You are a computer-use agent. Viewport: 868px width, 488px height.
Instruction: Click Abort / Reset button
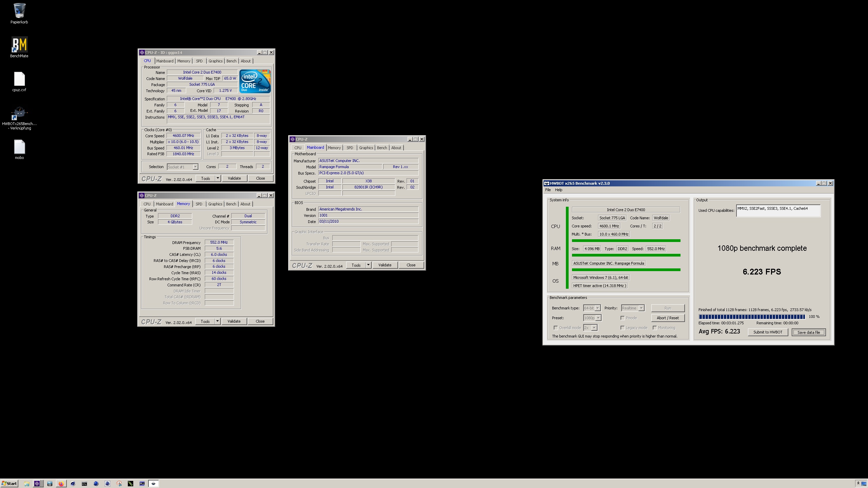[668, 318]
